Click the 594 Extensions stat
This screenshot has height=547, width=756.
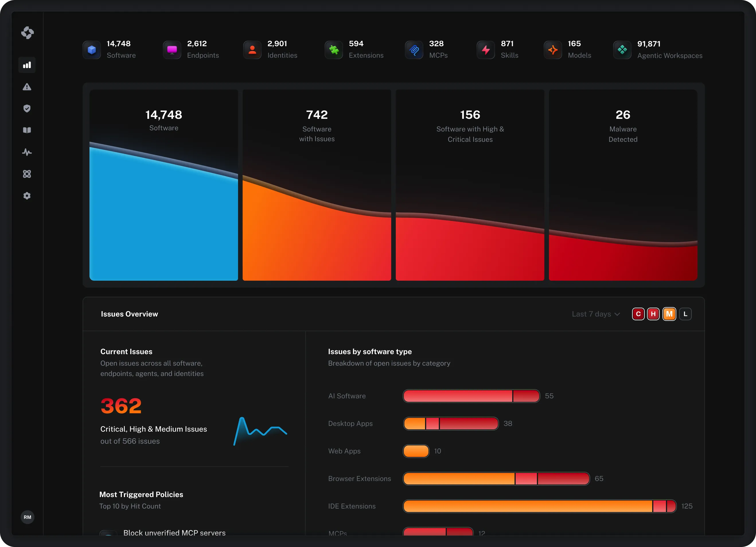tap(366, 50)
